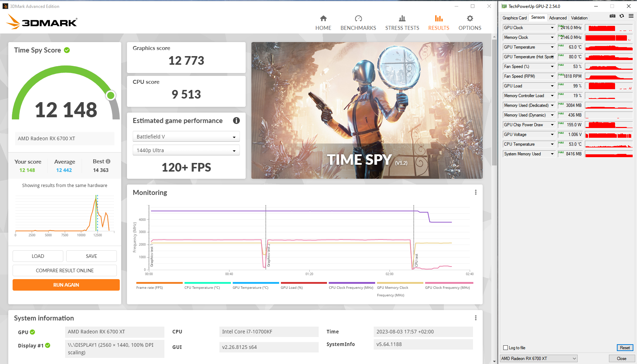Expand the GPU Clock sensor dropdown

click(552, 28)
